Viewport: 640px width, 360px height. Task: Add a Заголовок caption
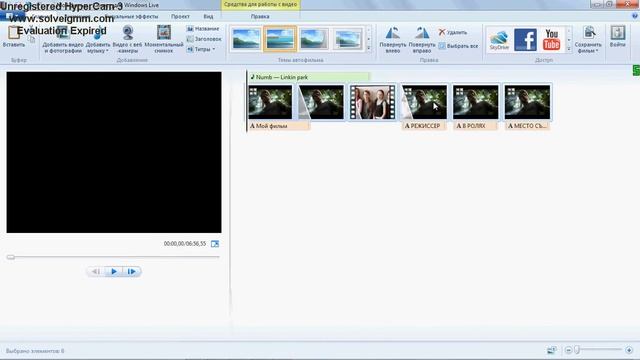click(x=204, y=39)
